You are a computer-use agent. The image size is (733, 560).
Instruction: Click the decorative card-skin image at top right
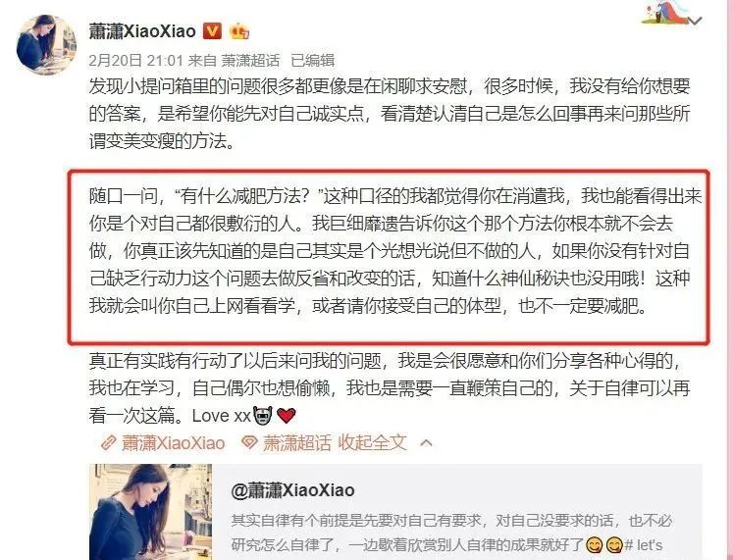[x=665, y=13]
